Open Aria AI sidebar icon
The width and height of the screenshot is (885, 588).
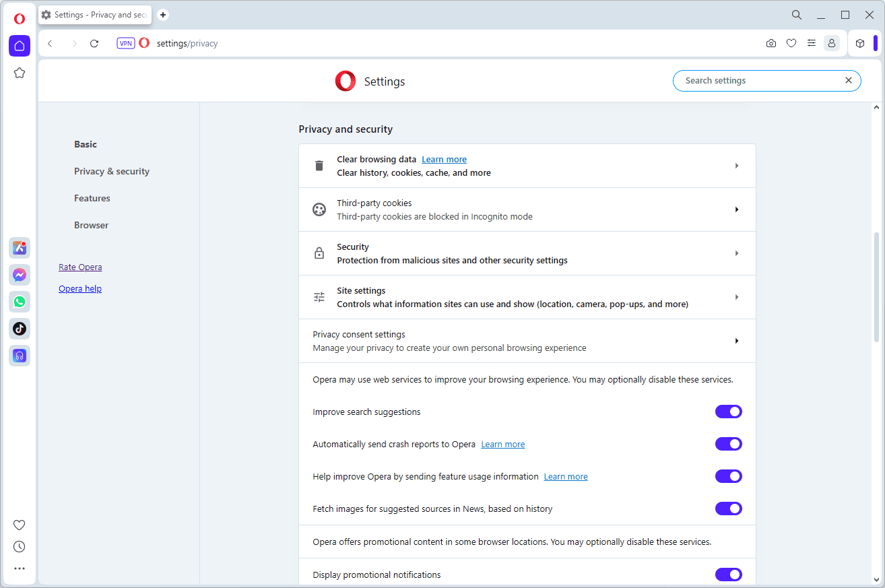click(20, 248)
